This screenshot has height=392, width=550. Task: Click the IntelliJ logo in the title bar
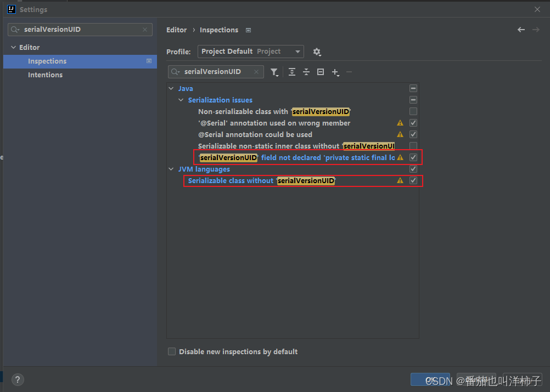pos(11,9)
